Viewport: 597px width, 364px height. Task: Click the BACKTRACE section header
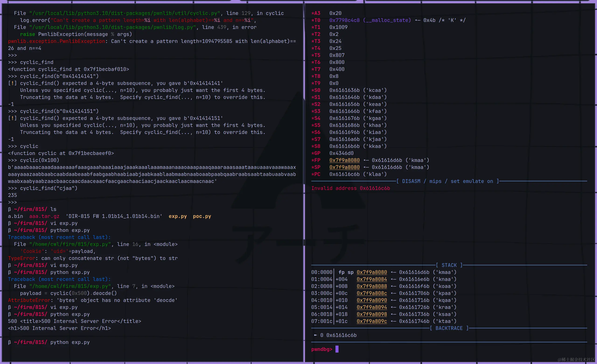tap(449, 328)
